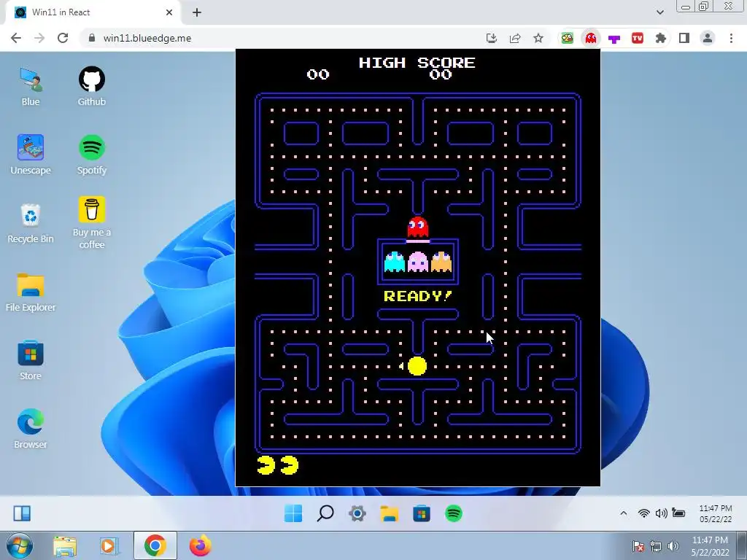Screen dimensions: 747x560
Task: Open Microsoft Store in Win11 taskbar
Action: pos(422,513)
